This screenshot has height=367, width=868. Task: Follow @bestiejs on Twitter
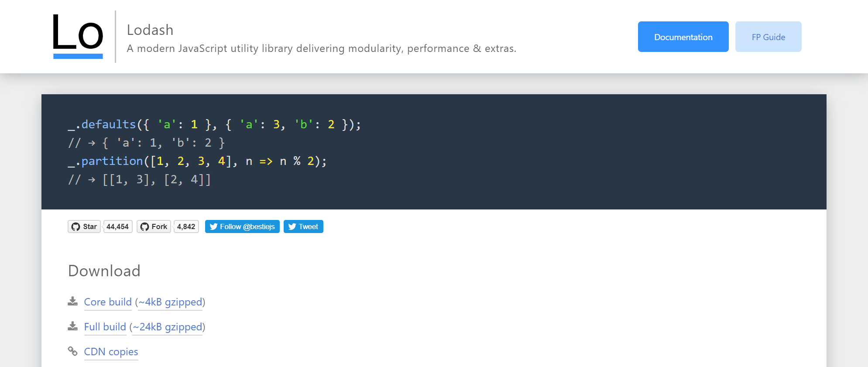tap(242, 226)
